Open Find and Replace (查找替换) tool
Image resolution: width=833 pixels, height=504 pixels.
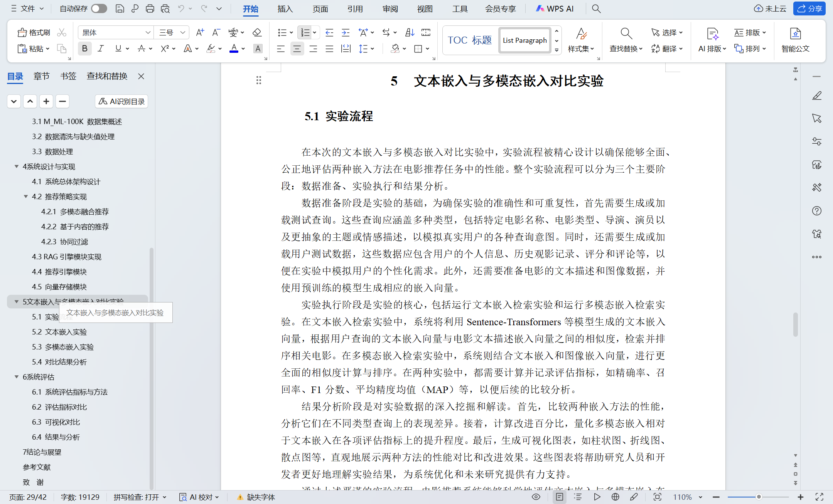[626, 40]
